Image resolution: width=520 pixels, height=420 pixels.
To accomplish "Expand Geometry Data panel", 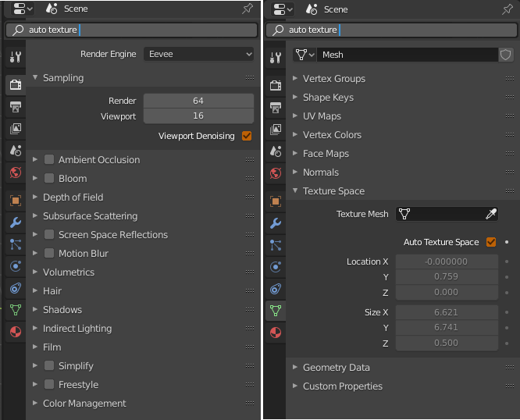I will 403,367.
